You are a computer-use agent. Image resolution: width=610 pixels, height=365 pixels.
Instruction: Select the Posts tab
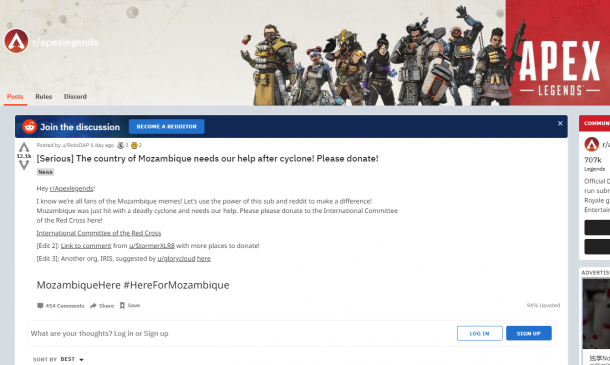pos(15,97)
